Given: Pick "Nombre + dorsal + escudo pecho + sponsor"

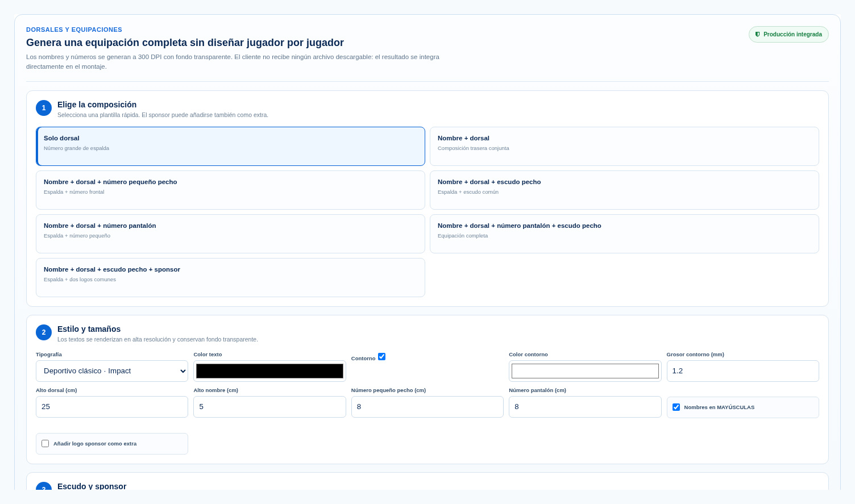Looking at the screenshot, I should (x=230, y=277).
